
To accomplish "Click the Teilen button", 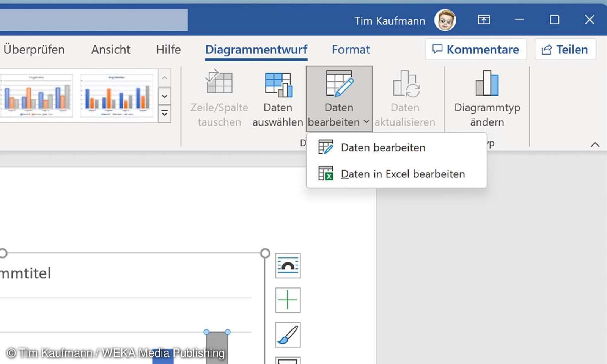I will click(x=565, y=49).
